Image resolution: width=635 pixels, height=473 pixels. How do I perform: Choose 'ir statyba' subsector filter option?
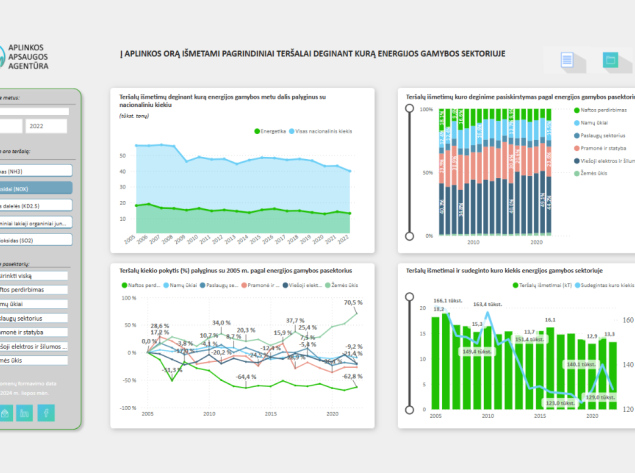click(x=34, y=332)
